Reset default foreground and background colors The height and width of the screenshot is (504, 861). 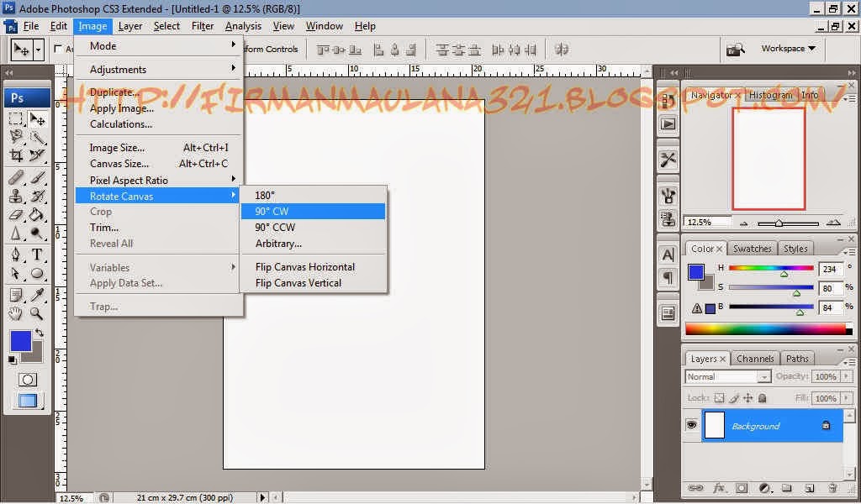[x=12, y=360]
